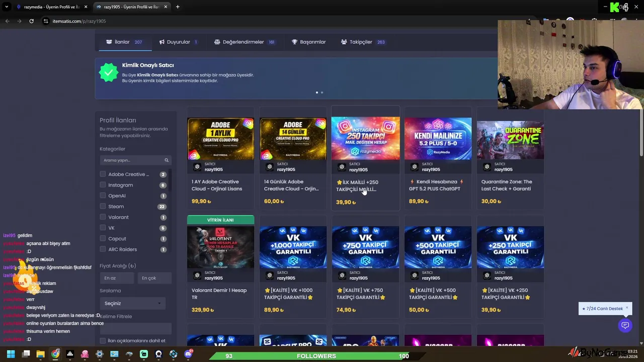Click '1 AY Adobe Creative Cloud - Orjinal Lisans' title

tap(217, 185)
